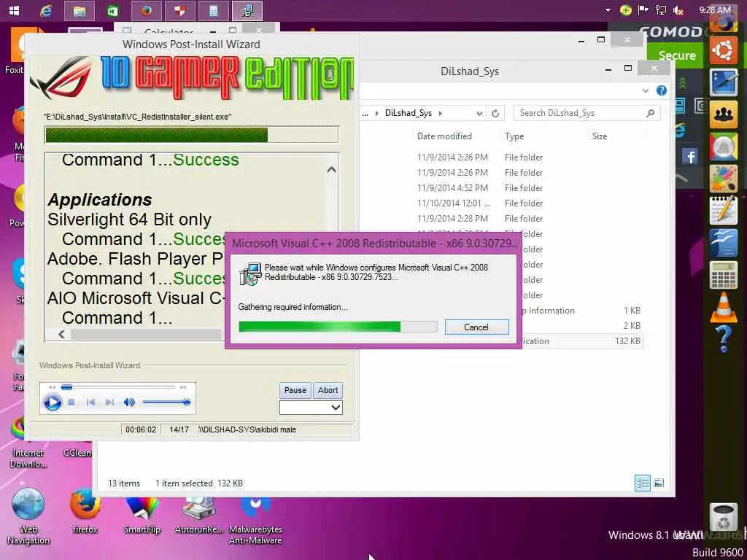Viewport: 747px width, 560px height.
Task: Open the notepad with pencil dock icon
Action: point(723,210)
